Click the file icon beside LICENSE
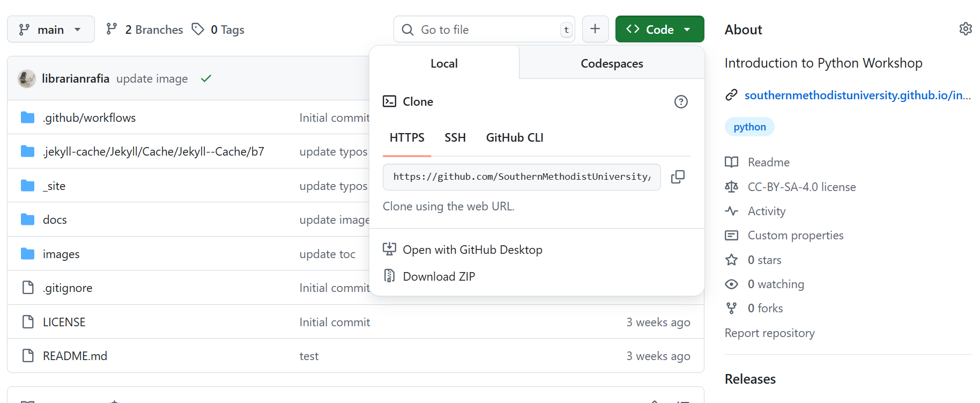 (28, 321)
